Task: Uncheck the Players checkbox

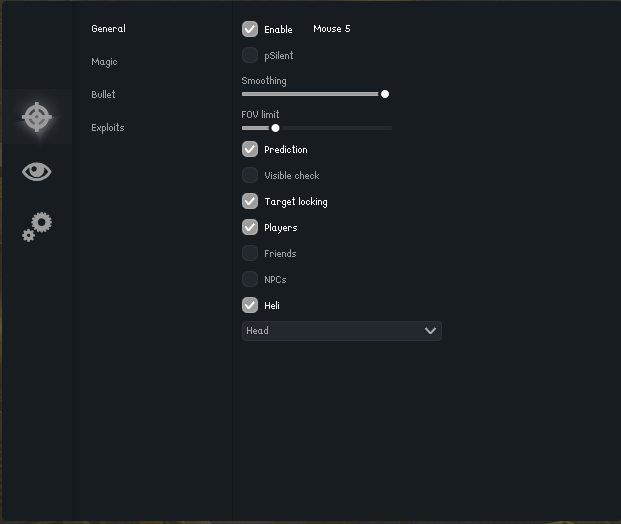Action: [x=250, y=227]
